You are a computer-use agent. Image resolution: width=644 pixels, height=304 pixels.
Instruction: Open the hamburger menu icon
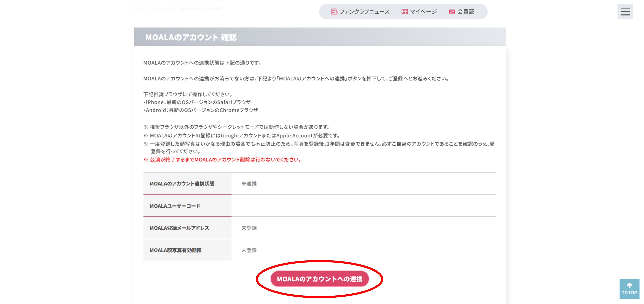click(625, 12)
